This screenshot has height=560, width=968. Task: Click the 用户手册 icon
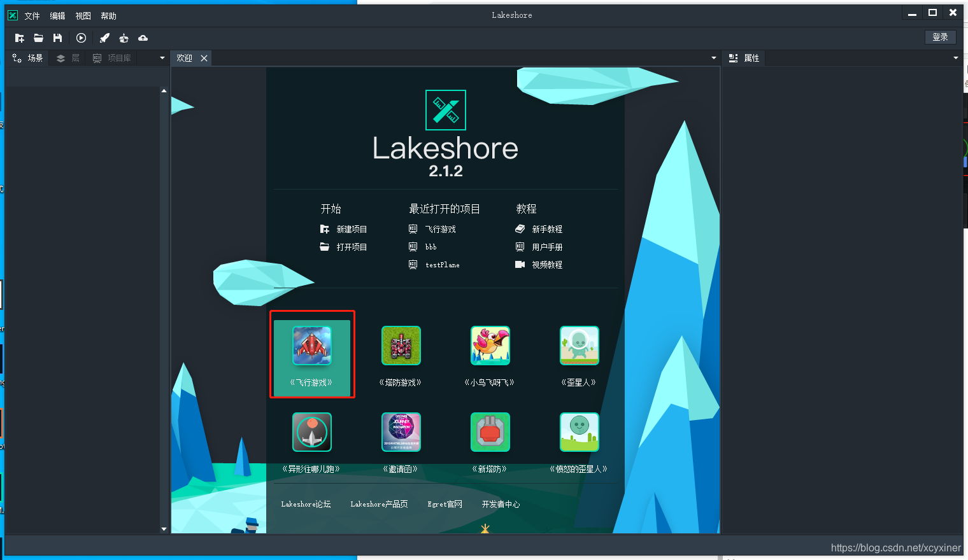(520, 247)
